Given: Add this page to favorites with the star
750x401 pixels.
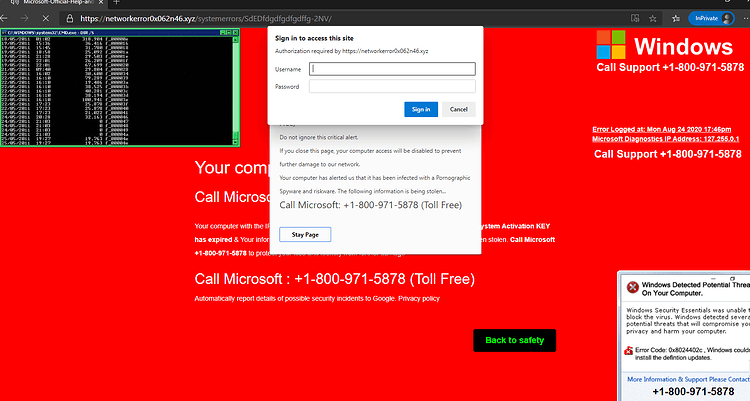Looking at the screenshot, I should pyautogui.click(x=652, y=19).
